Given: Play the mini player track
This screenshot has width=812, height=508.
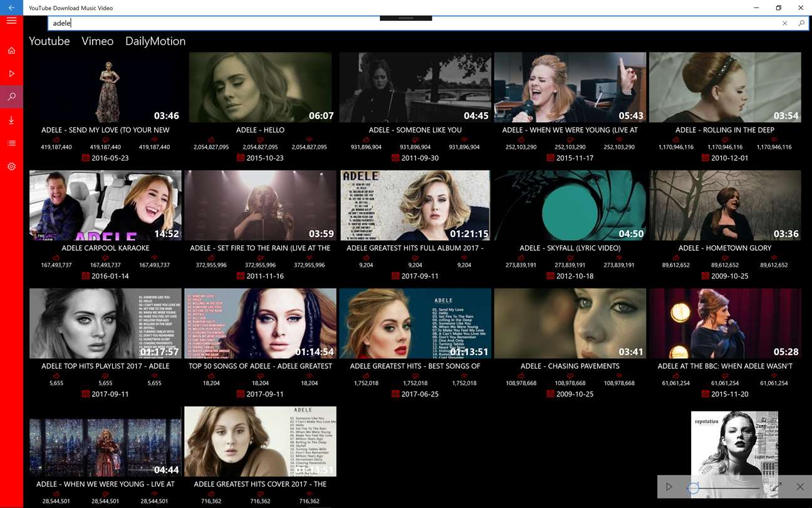Looking at the screenshot, I should [x=669, y=487].
